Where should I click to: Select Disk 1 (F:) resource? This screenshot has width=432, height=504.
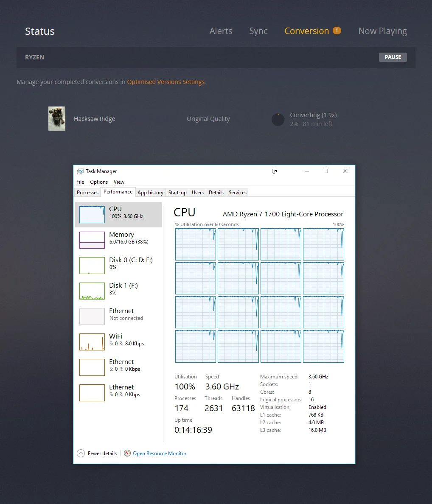pos(118,291)
